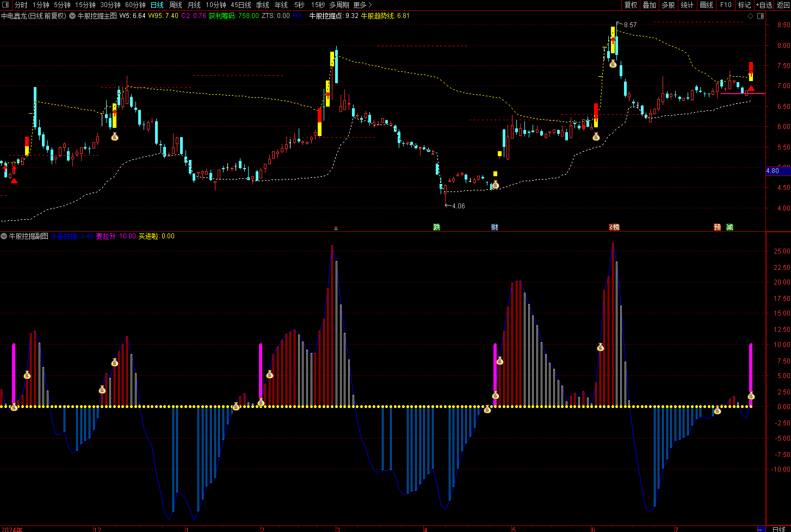This screenshot has height=532, width=791.
Task: Open the 画线 drawing tools
Action: [x=706, y=5]
